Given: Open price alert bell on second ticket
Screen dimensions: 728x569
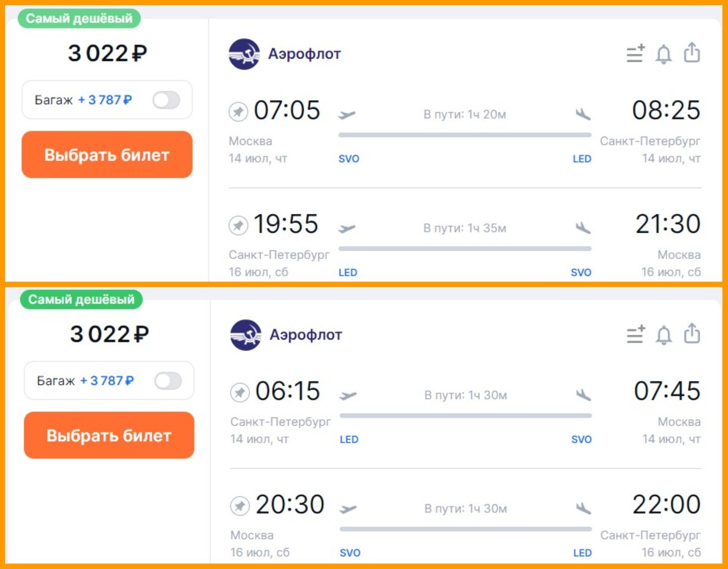Looking at the screenshot, I should click(664, 335).
